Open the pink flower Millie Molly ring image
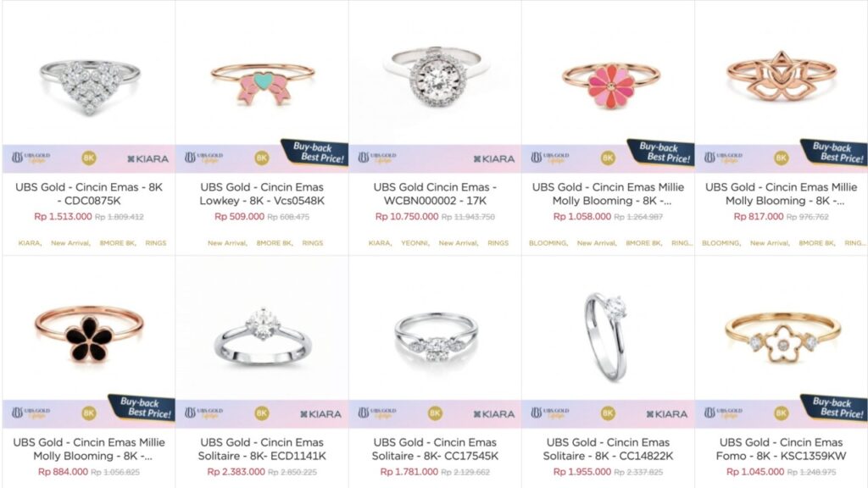The width and height of the screenshot is (868, 488). point(610,84)
